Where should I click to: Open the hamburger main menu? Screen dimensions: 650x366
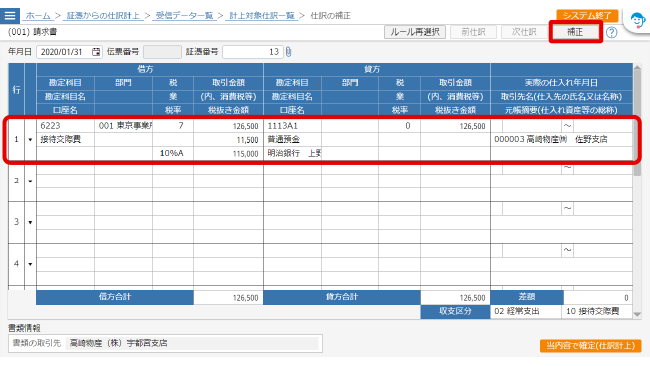pos(10,16)
